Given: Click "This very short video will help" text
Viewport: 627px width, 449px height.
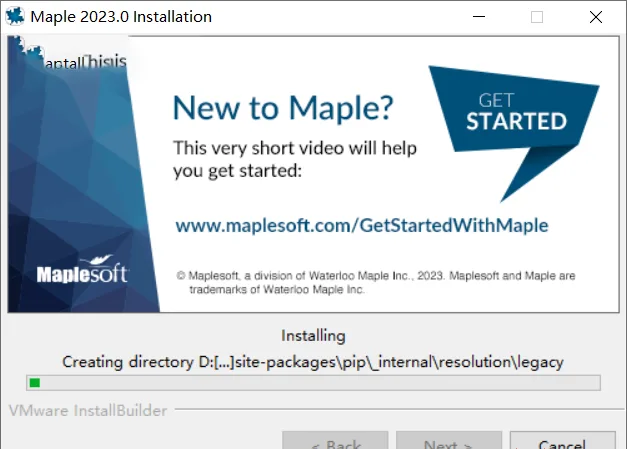Looking at the screenshot, I should coord(295,148).
